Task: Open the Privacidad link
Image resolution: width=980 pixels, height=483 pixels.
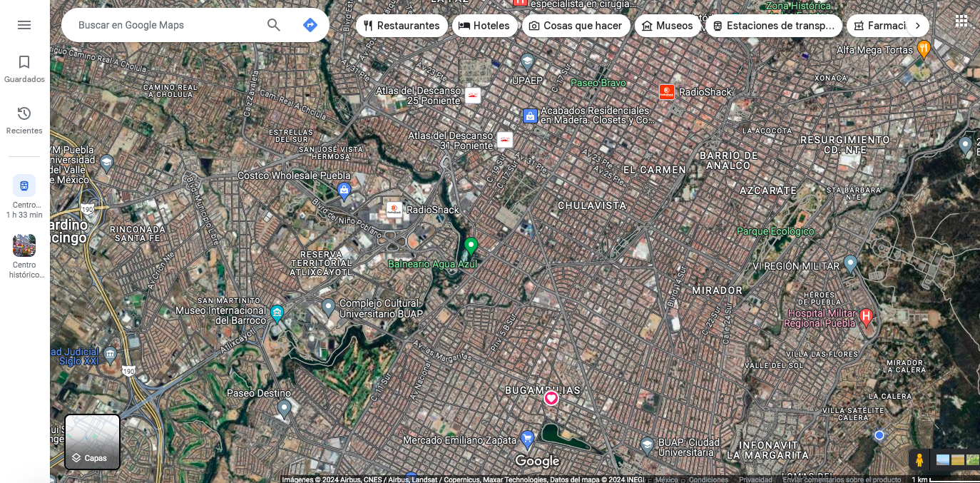Action: (755, 479)
